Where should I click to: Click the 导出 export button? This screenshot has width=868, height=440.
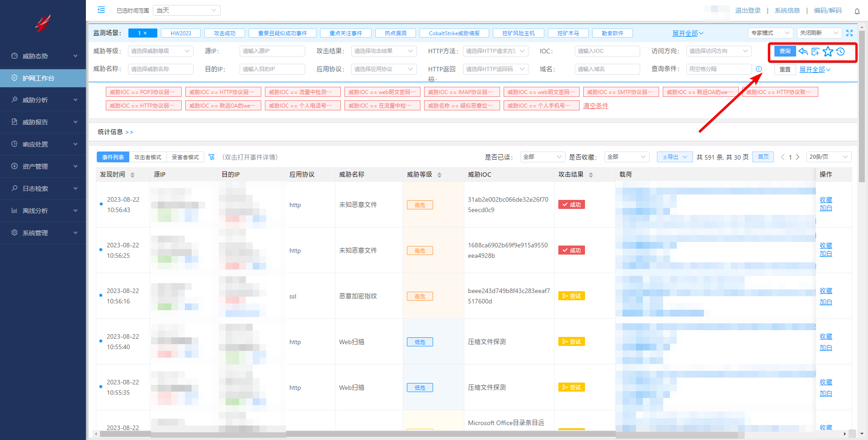(x=675, y=157)
